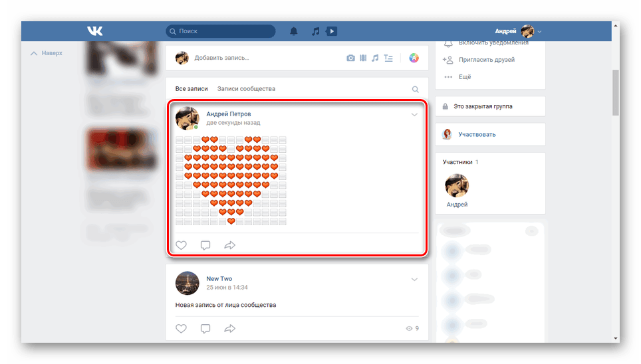Open the article editor icon
The height and width of the screenshot is (364, 641).
pyautogui.click(x=388, y=58)
